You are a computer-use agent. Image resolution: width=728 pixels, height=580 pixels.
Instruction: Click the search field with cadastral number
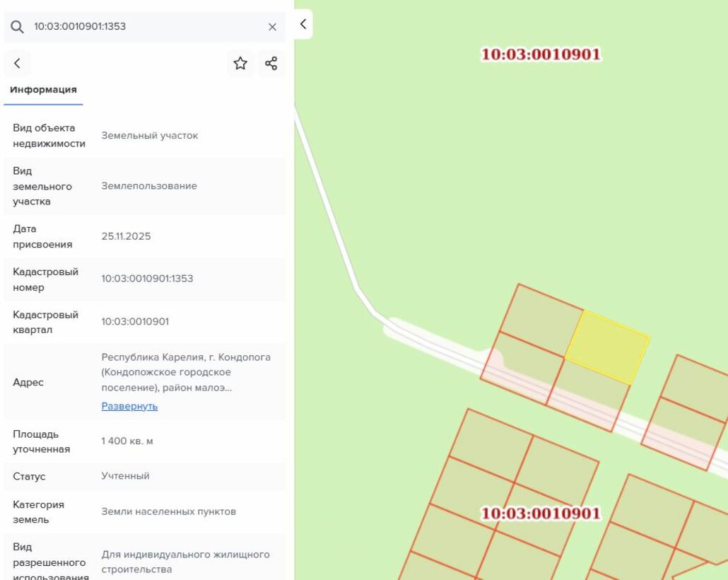tap(144, 26)
